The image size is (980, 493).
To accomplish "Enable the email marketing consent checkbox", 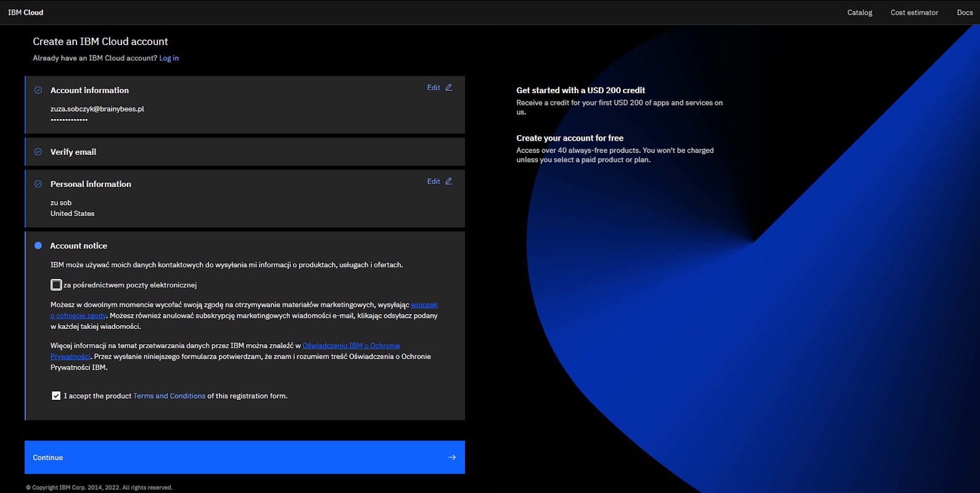I will (x=56, y=285).
